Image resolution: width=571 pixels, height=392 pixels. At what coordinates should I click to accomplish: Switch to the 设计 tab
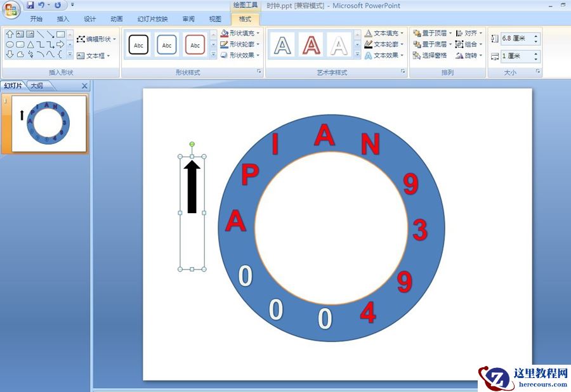tap(89, 19)
